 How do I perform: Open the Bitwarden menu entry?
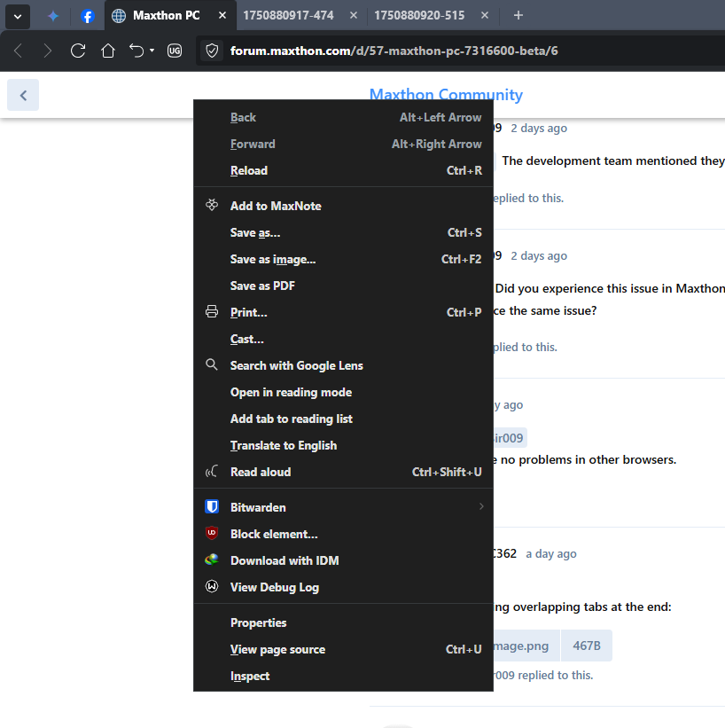pos(344,507)
